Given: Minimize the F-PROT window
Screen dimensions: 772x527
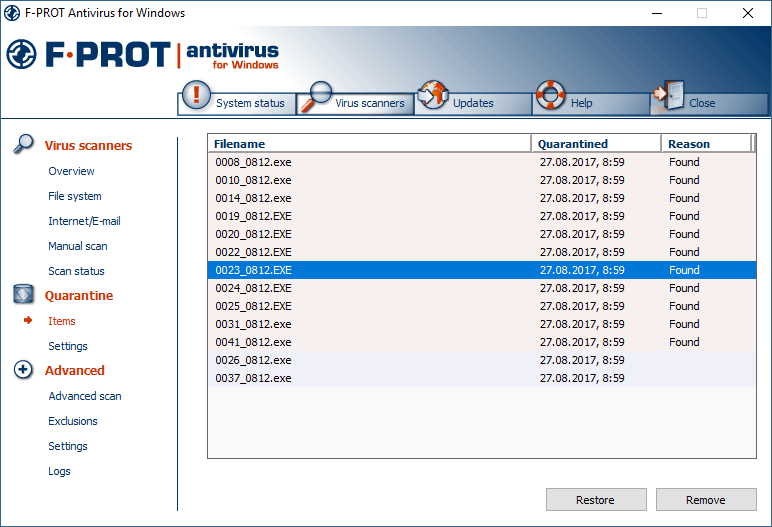Looking at the screenshot, I should tap(657, 13).
